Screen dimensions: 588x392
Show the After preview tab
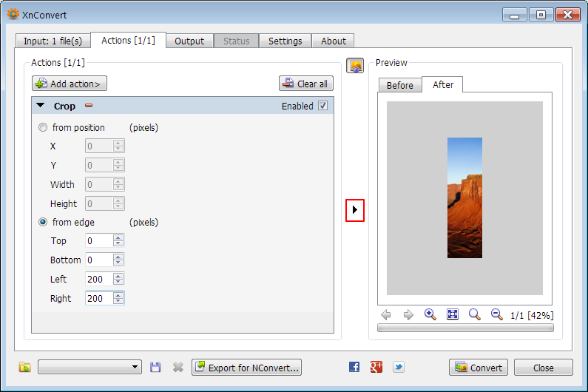442,85
